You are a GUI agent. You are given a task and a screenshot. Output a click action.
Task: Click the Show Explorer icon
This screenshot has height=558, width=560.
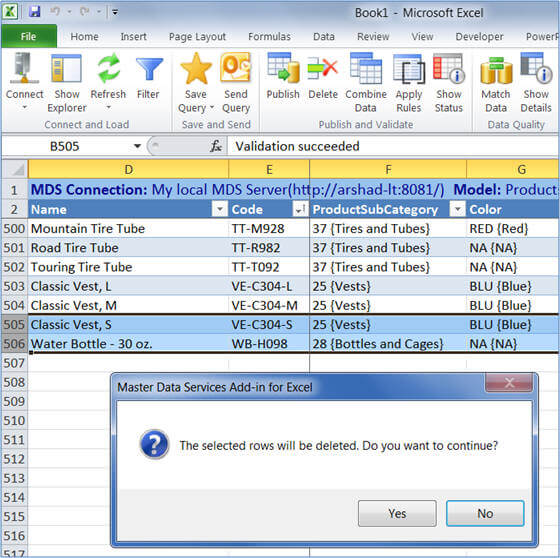pyautogui.click(x=66, y=69)
